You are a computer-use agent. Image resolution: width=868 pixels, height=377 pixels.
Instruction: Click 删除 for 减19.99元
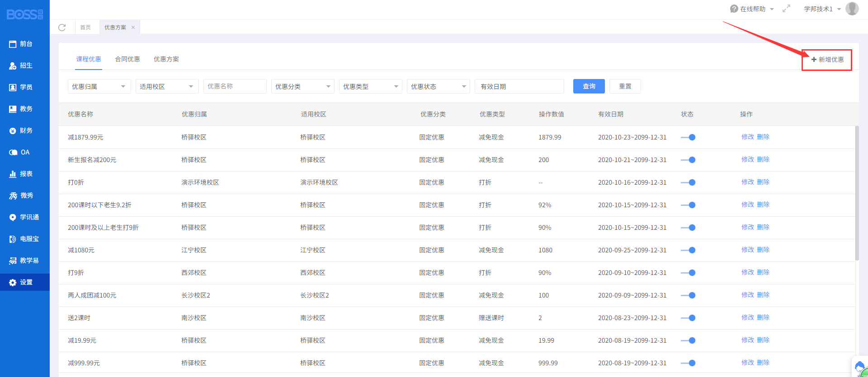pyautogui.click(x=763, y=340)
